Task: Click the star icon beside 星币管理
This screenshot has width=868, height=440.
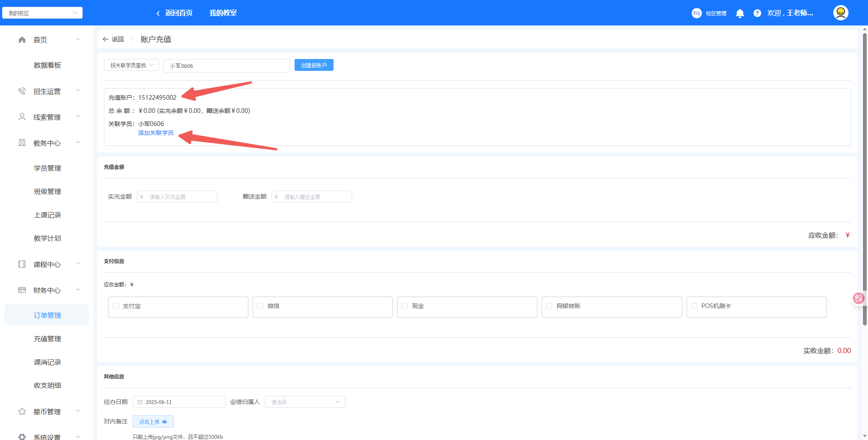Action: tap(22, 412)
